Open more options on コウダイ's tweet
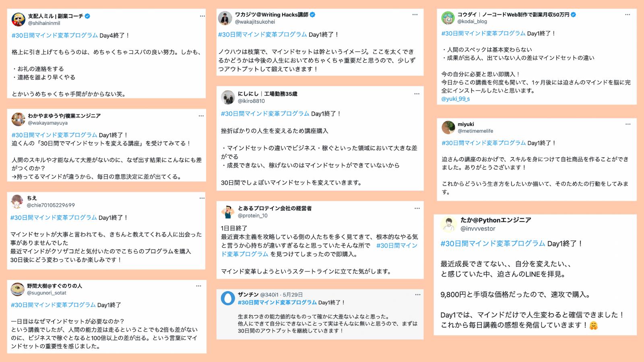Viewport: 644px width, 362px height. click(627, 14)
